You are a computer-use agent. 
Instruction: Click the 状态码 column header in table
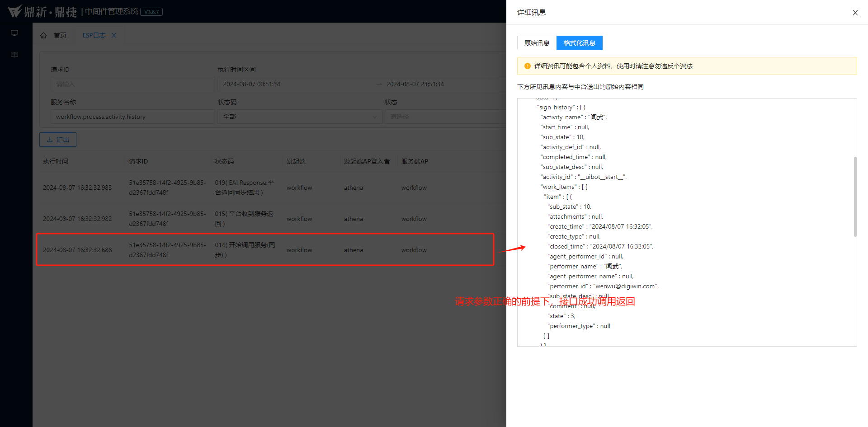[x=225, y=161]
